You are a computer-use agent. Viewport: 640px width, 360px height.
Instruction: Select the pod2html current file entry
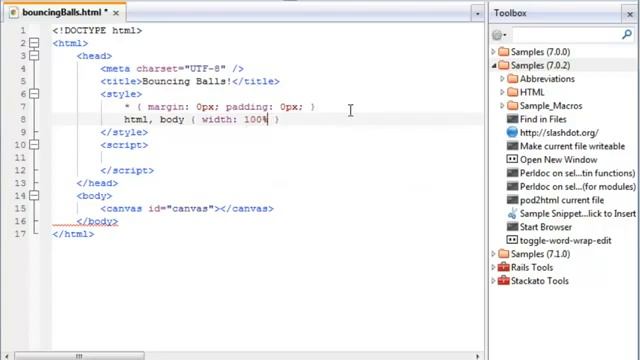(x=562, y=200)
